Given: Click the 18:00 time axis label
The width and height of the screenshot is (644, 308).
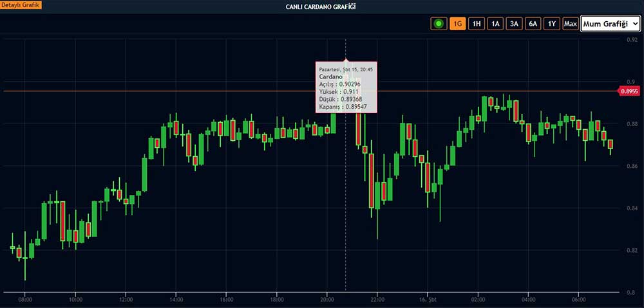Looking at the screenshot, I should [276, 300].
